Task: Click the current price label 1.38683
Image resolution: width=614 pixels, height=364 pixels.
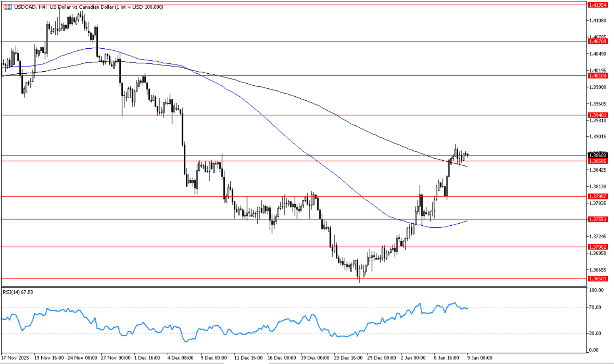Action: pos(597,155)
